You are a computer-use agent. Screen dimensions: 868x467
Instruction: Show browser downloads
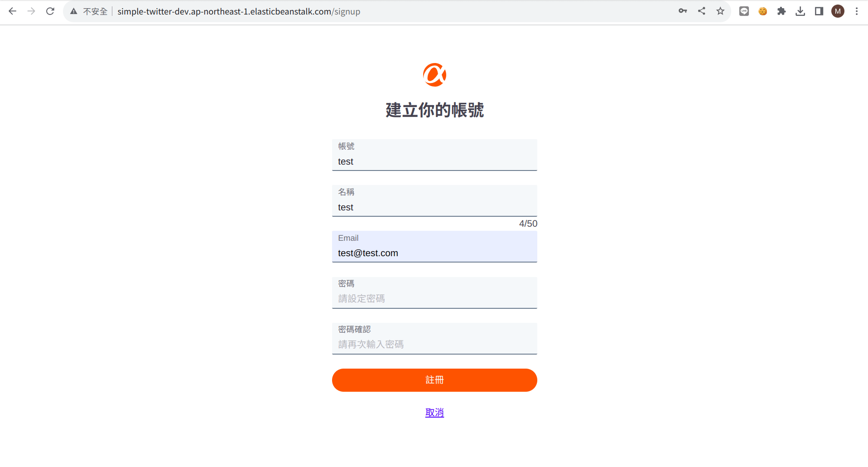point(800,11)
